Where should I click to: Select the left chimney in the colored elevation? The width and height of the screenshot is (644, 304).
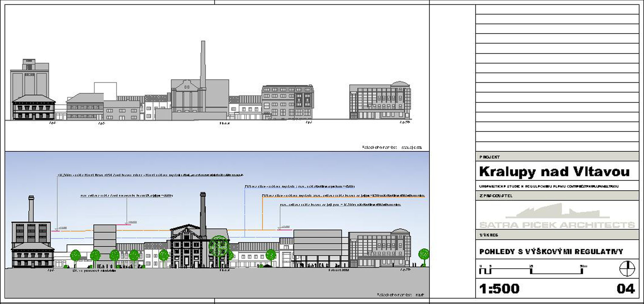(x=31, y=209)
